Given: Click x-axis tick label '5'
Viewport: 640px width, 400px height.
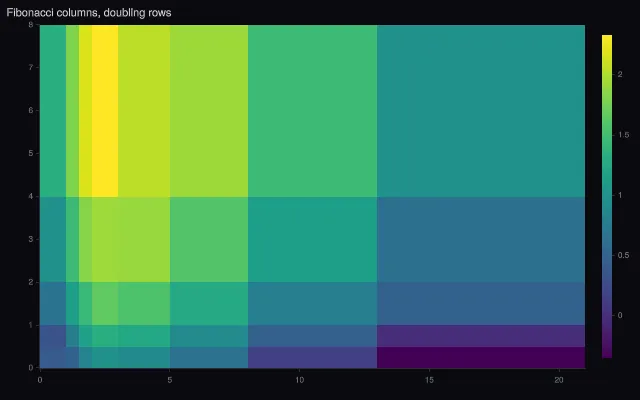Looking at the screenshot, I should point(170,380).
